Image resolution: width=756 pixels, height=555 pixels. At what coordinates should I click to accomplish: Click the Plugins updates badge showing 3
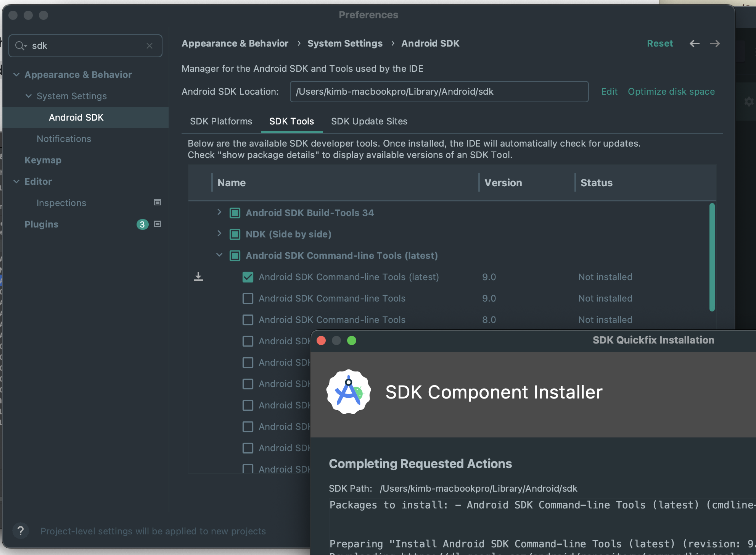click(142, 224)
